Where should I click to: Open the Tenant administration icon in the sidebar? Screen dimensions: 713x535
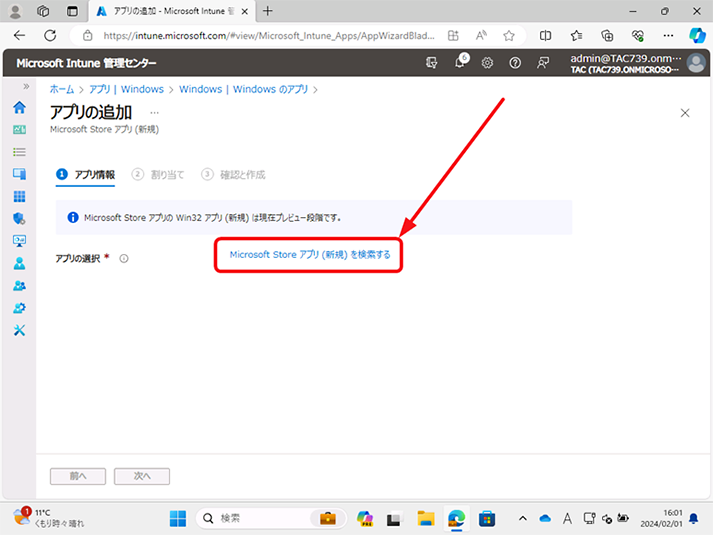pyautogui.click(x=19, y=308)
